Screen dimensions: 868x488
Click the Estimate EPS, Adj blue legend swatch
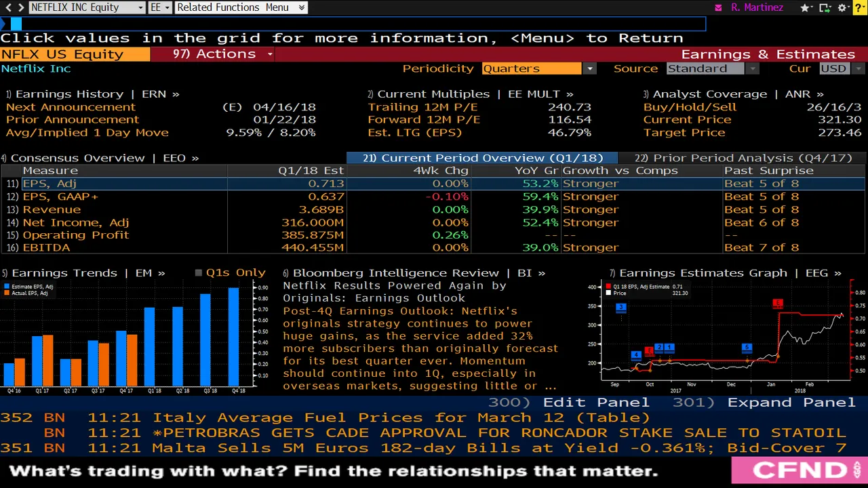7,287
